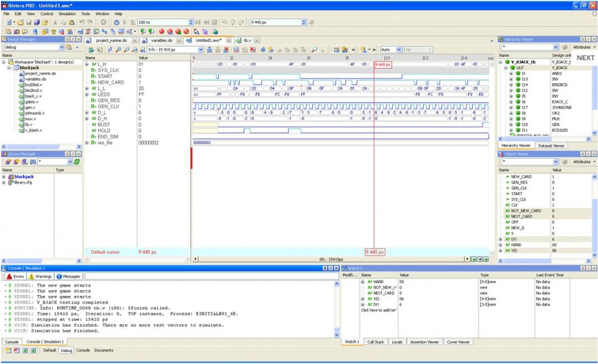The image size is (598, 364).
Task: Click the Design Manager configuration icon next to debug
Action: [69, 47]
